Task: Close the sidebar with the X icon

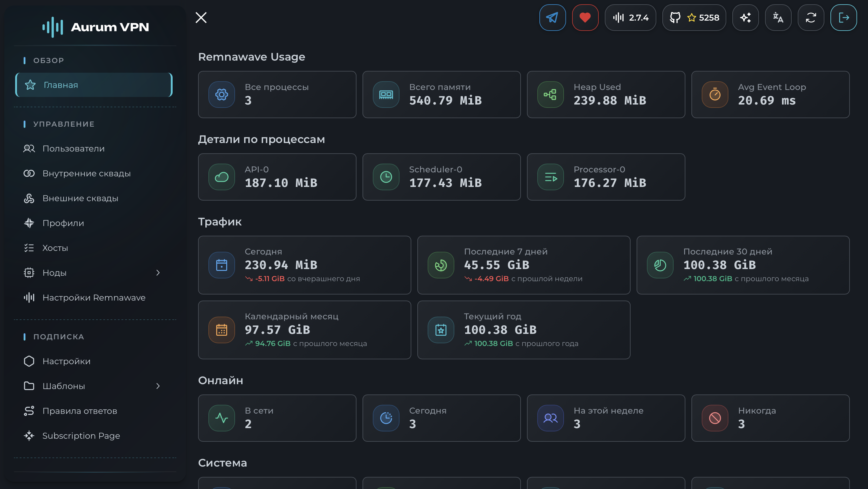Action: click(201, 18)
